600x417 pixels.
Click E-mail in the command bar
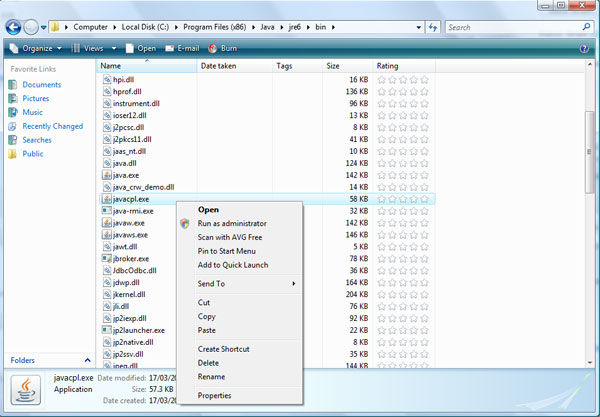[182, 48]
